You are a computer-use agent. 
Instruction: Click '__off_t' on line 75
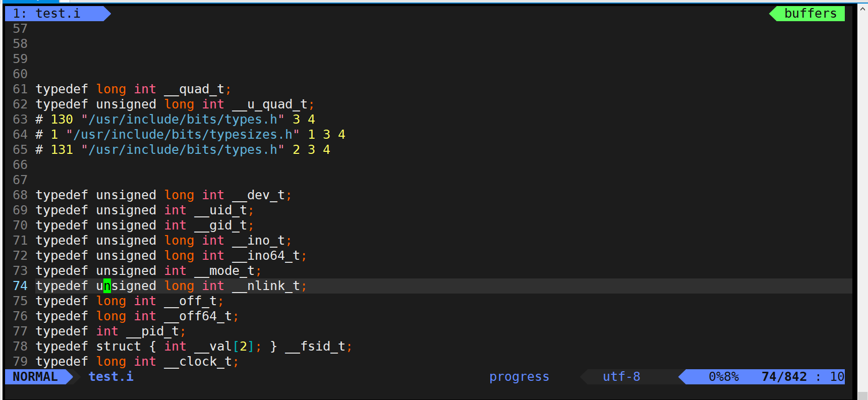(x=190, y=301)
